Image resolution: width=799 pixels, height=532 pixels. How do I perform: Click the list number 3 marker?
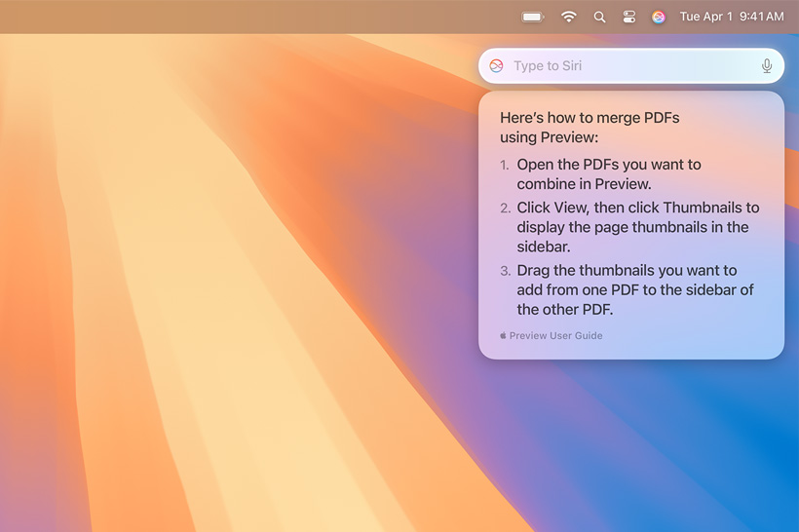coord(505,271)
